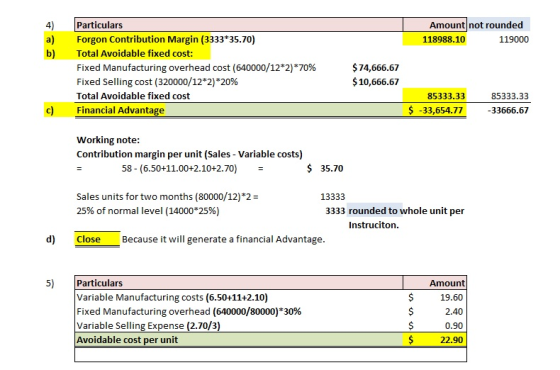Click the 58 - (6.50+11.00+2.10+2.70) formula

pyautogui.click(x=179, y=169)
